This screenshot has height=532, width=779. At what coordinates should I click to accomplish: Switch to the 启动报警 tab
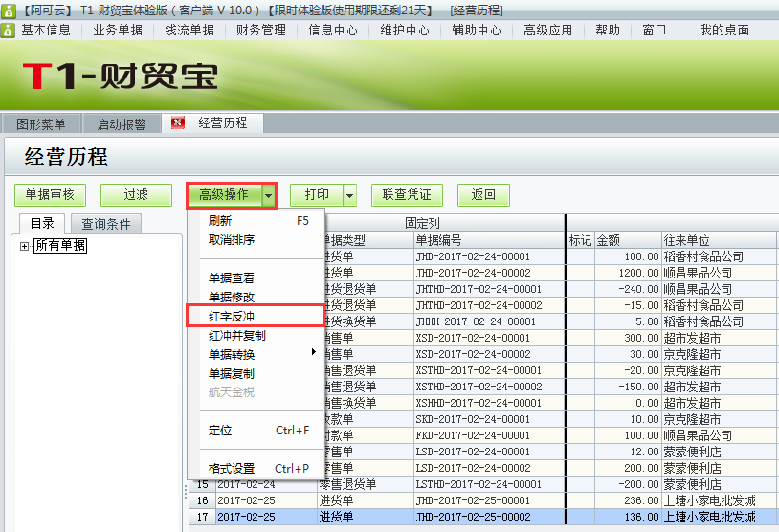[122, 123]
